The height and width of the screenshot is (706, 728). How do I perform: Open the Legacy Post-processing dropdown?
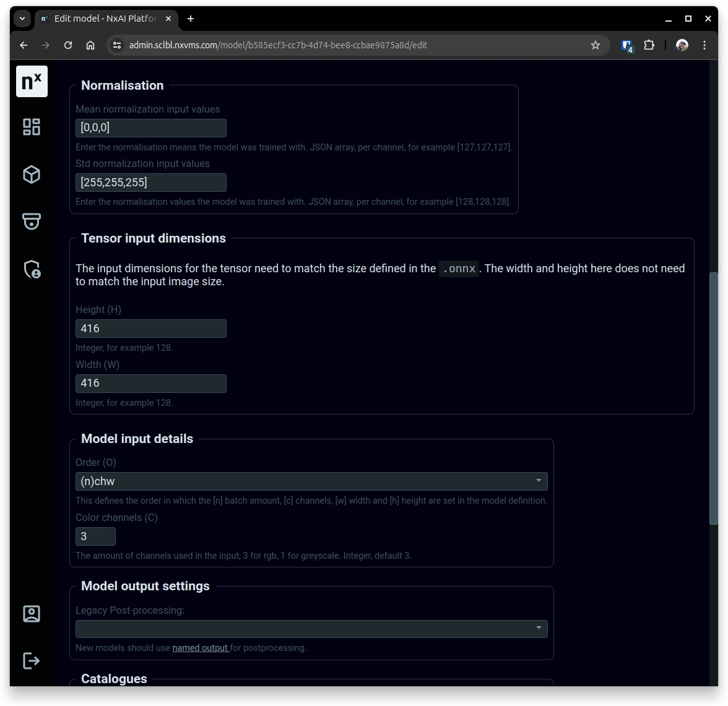(x=311, y=629)
